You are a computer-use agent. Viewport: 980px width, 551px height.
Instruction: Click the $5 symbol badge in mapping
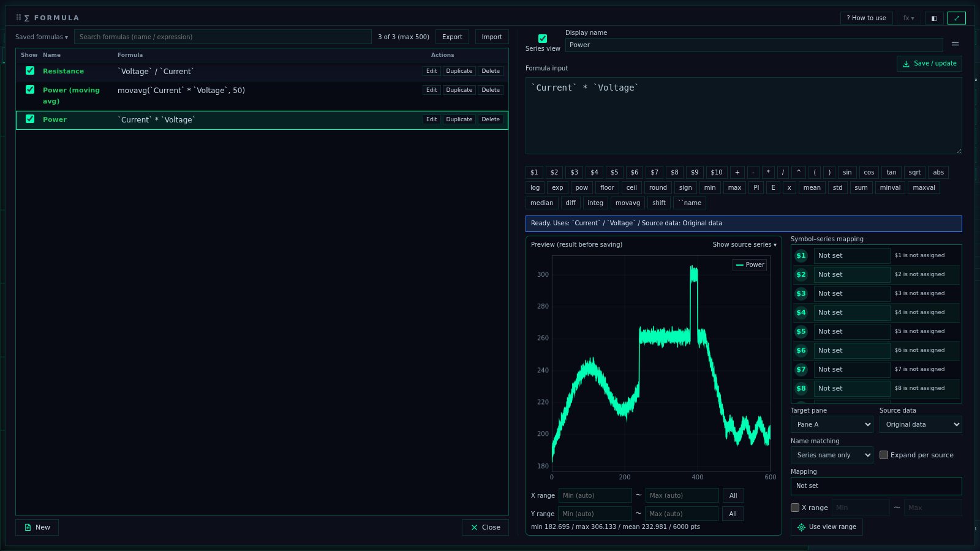point(801,332)
